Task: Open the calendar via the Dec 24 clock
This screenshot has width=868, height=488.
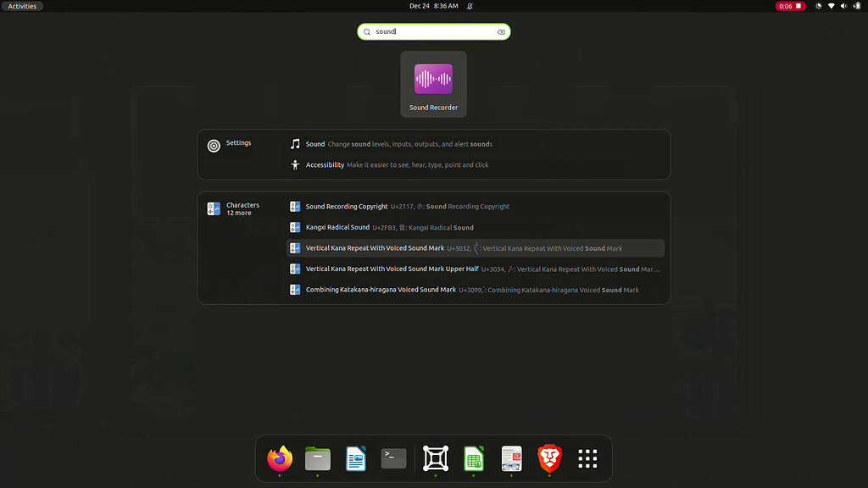Action: pos(434,6)
